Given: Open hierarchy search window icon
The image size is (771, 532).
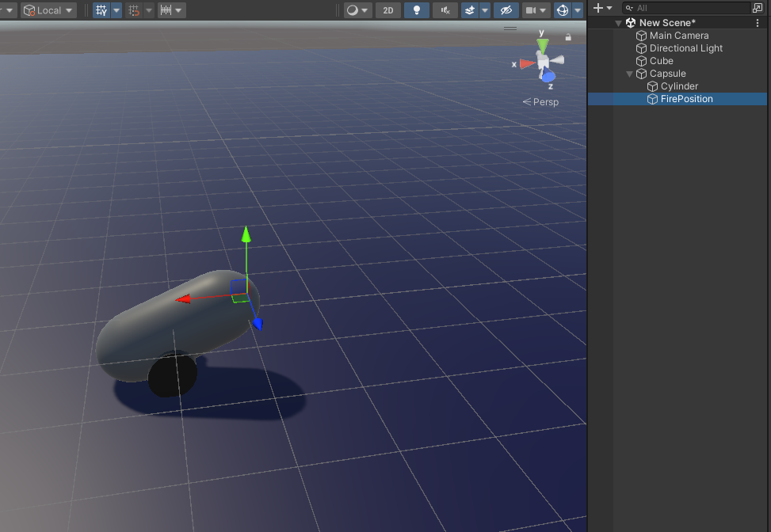Looking at the screenshot, I should 758,8.
